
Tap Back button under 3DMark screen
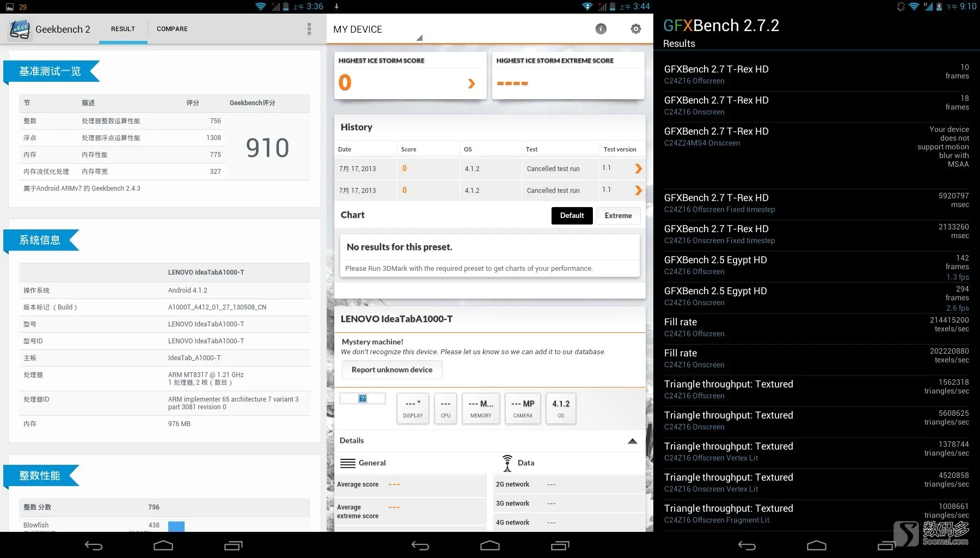[x=420, y=545]
